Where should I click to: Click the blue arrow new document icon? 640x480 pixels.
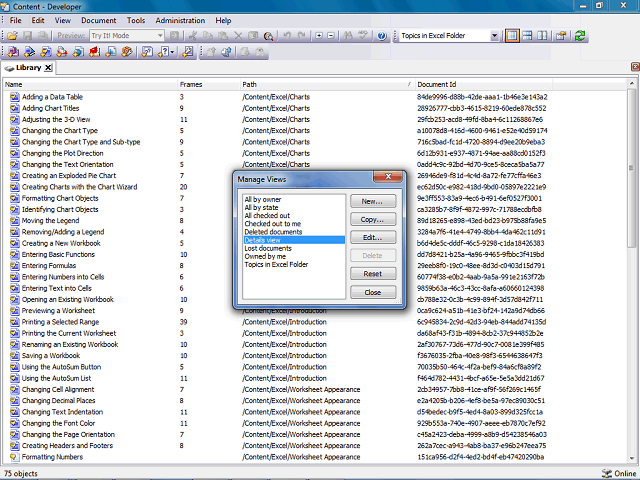(29, 52)
